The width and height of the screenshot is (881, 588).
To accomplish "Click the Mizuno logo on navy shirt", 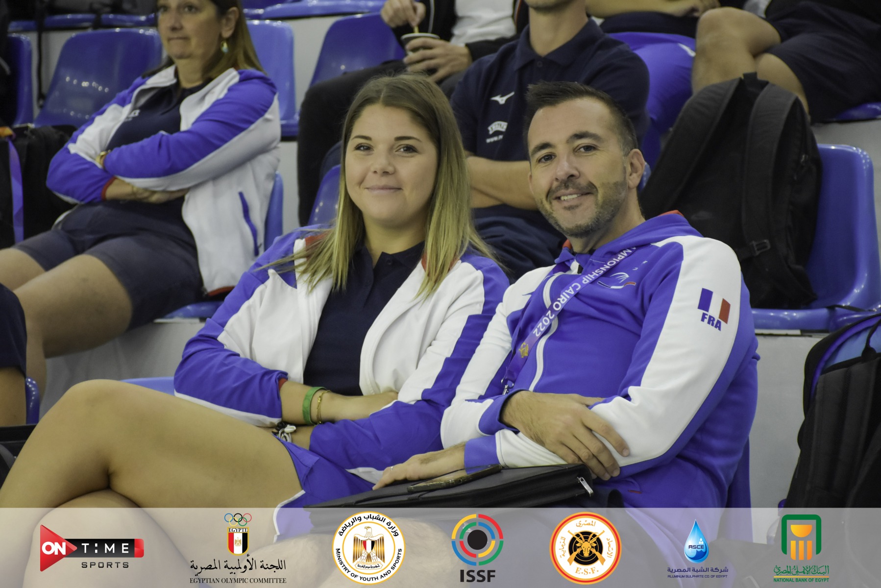I will click(x=502, y=97).
